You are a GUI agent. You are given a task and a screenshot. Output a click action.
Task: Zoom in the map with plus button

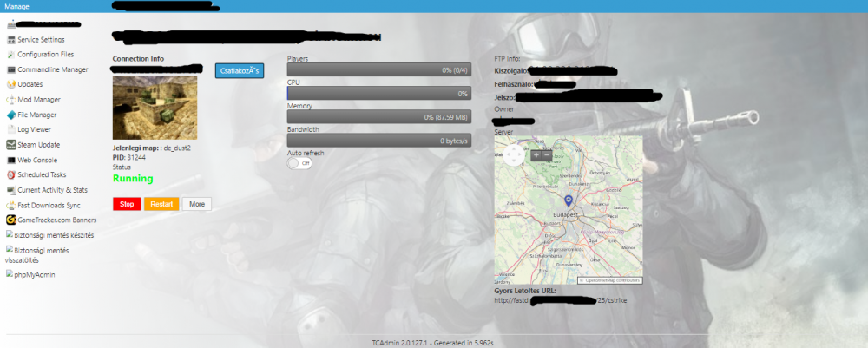[536, 155]
